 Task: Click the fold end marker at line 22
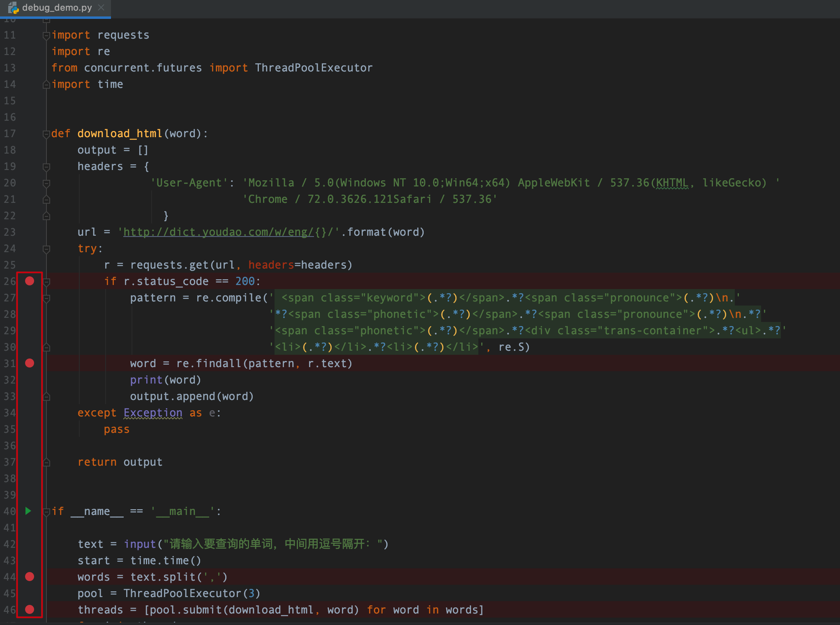pyautogui.click(x=46, y=216)
